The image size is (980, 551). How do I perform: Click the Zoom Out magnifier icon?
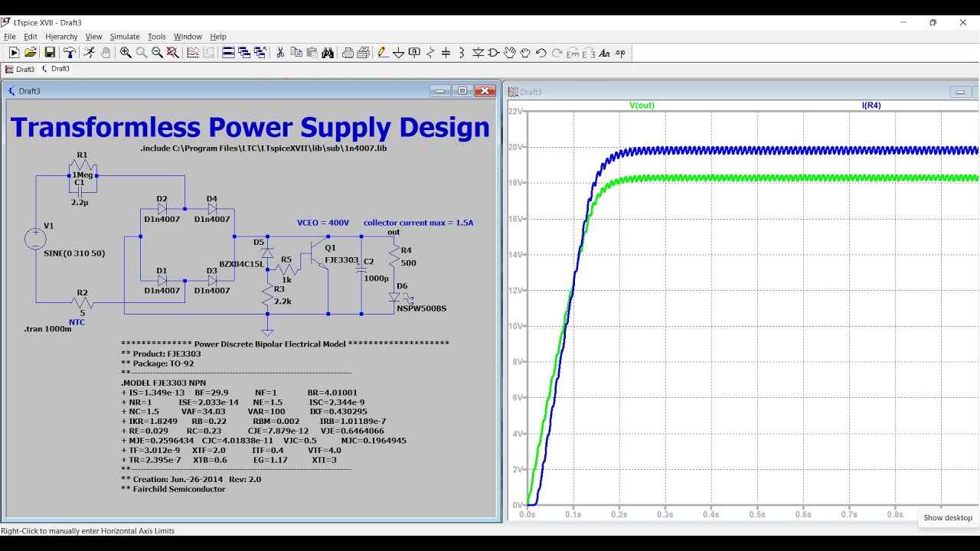158,53
